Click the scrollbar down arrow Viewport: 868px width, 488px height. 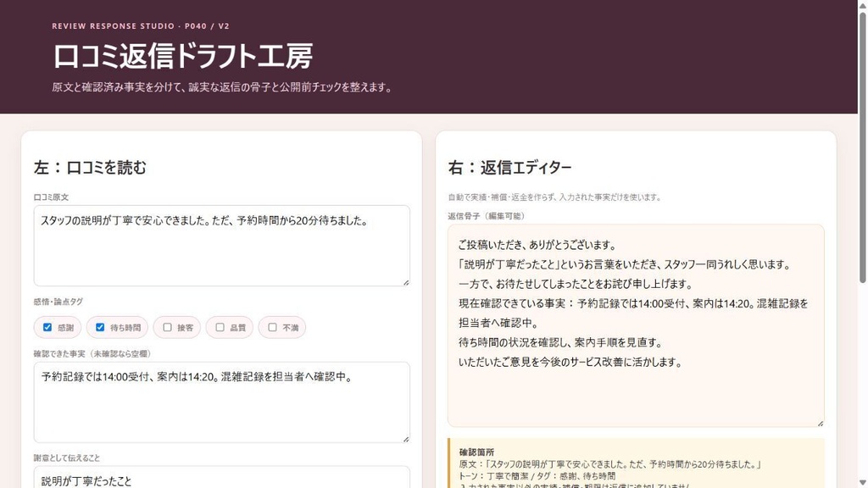pos(862,483)
